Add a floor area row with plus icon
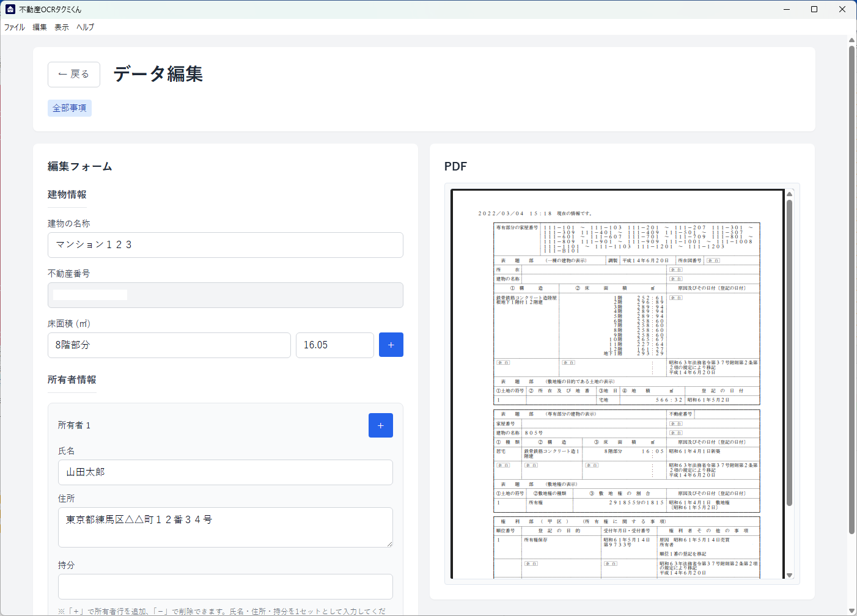Screen dimensions: 857x616 391,345
